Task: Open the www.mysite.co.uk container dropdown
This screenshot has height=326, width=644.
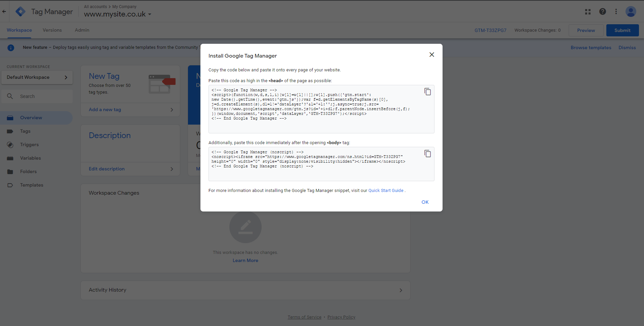Action: [118, 14]
